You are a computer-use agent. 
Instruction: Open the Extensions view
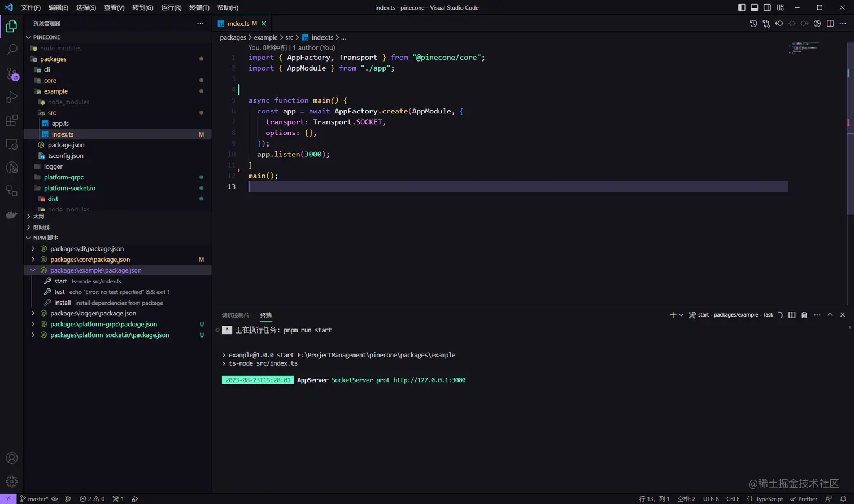point(11,121)
